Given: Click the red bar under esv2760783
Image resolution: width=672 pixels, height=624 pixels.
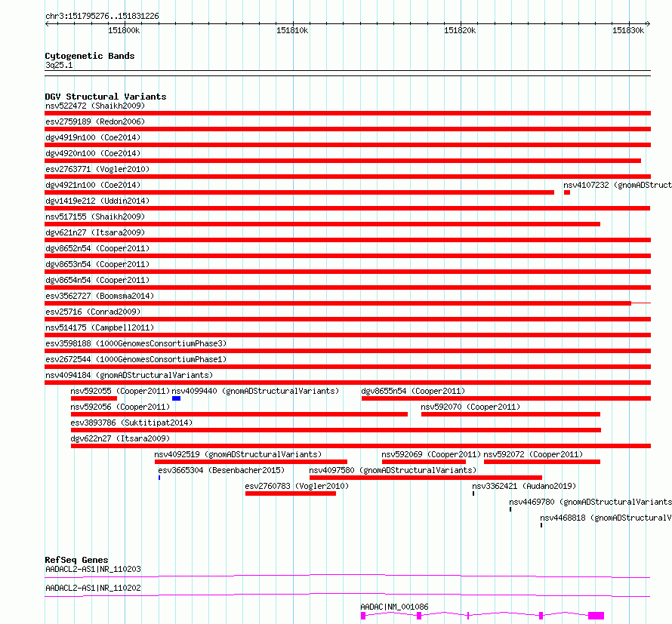Looking at the screenshot, I should tap(291, 493).
